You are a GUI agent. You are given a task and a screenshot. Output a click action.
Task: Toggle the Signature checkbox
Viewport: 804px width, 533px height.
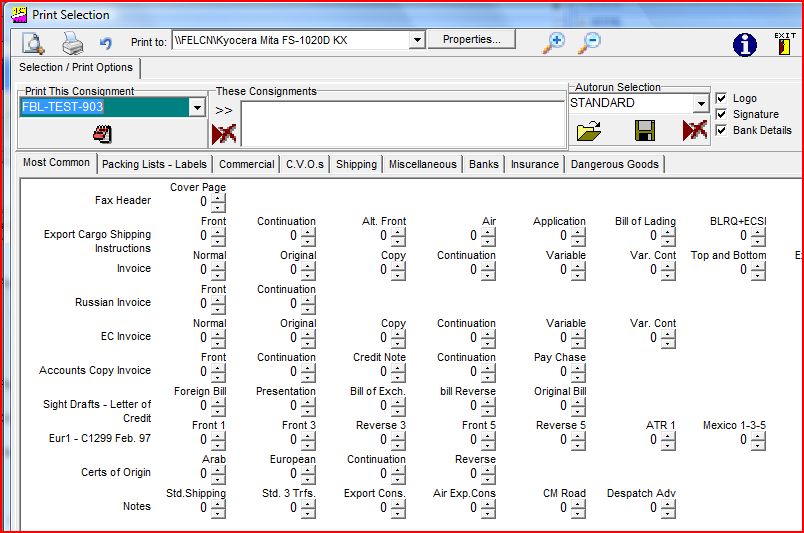(x=722, y=114)
